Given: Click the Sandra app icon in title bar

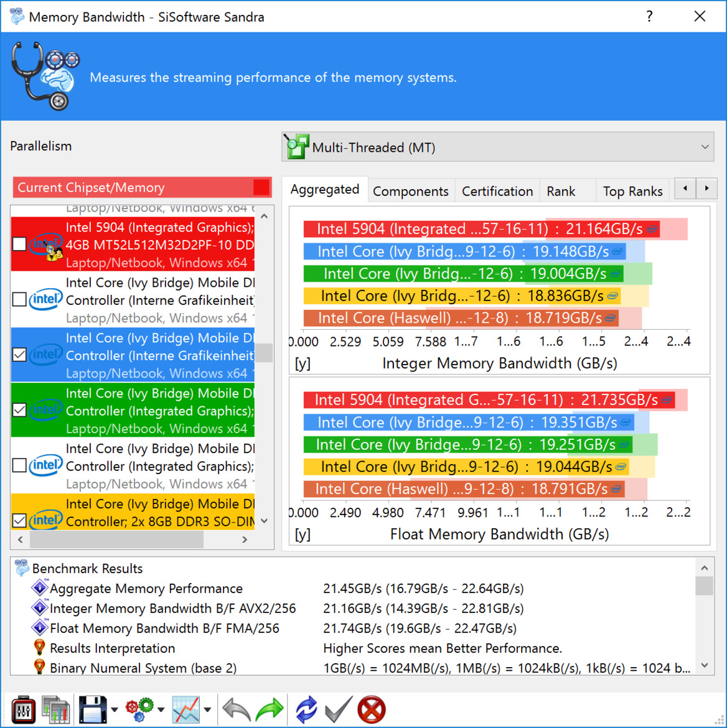Looking at the screenshot, I should point(17,17).
